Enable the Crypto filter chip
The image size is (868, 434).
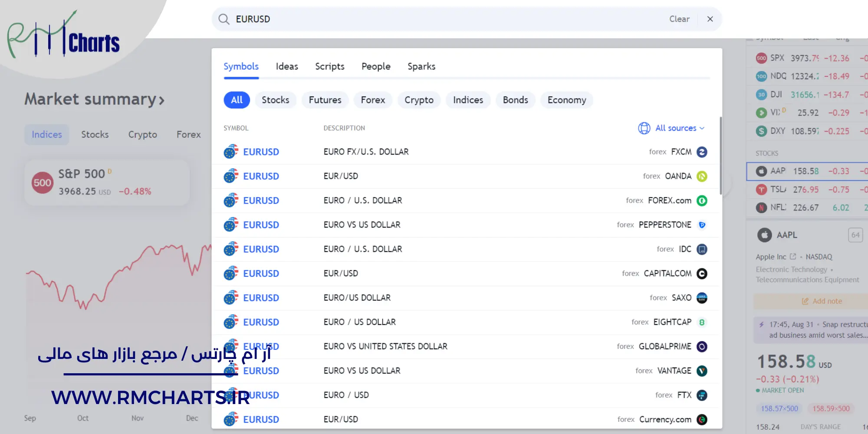[x=419, y=100]
